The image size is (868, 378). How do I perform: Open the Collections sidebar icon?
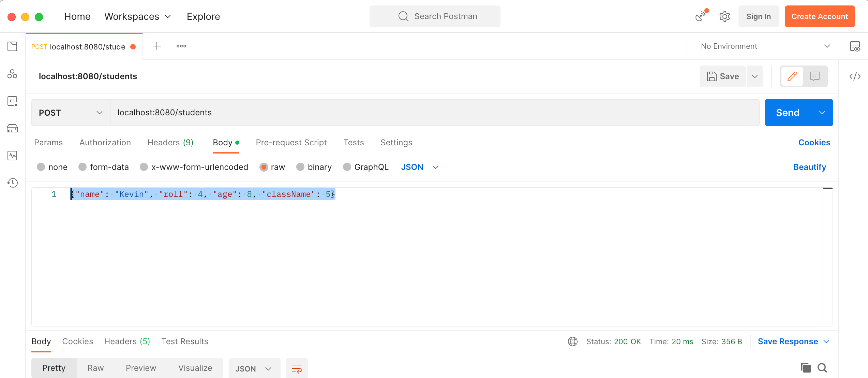point(12,46)
